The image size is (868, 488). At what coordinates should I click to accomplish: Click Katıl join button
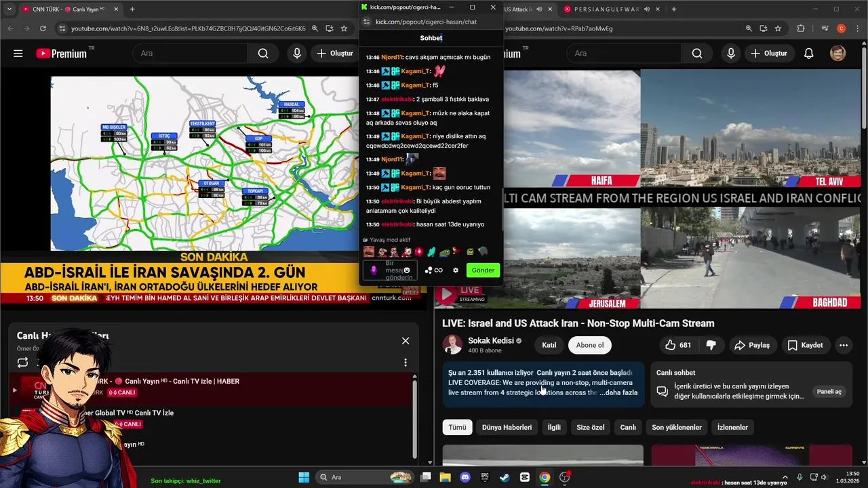(x=549, y=345)
